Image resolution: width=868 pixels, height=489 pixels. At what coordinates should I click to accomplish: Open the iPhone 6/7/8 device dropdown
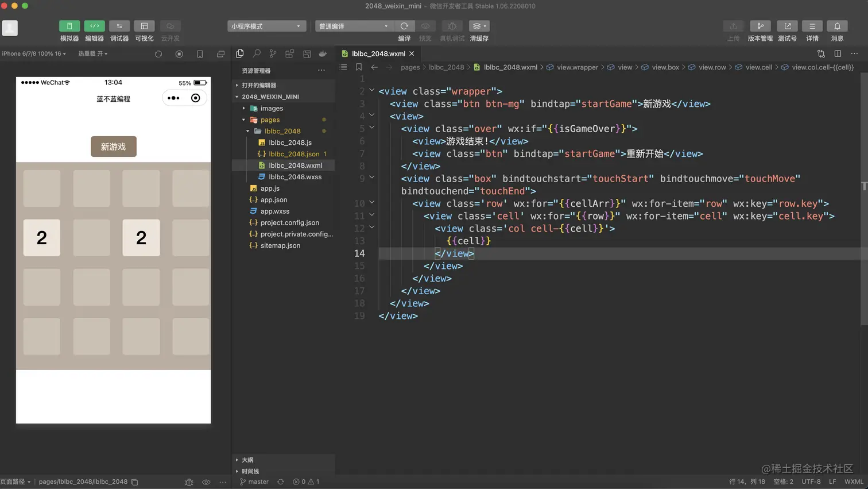[x=34, y=53]
